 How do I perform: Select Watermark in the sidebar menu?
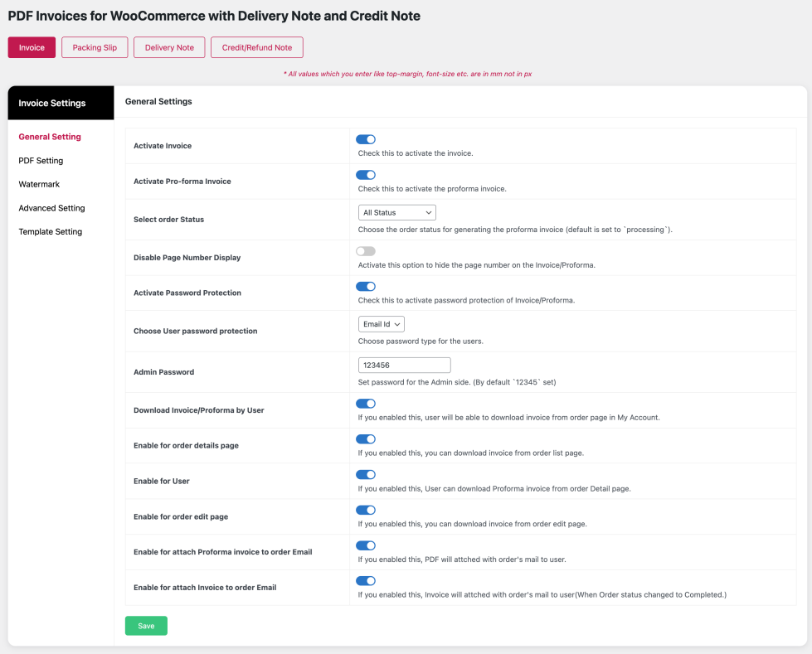click(39, 184)
